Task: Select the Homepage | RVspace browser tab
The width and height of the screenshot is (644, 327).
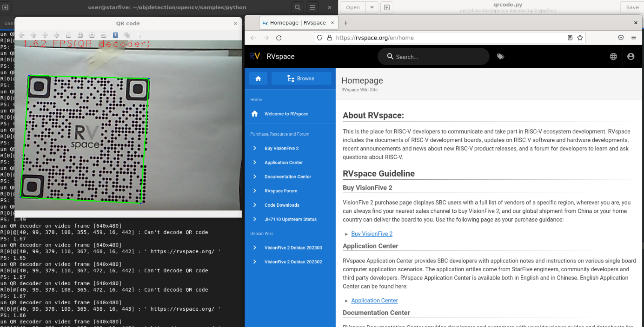Action: pyautogui.click(x=297, y=23)
